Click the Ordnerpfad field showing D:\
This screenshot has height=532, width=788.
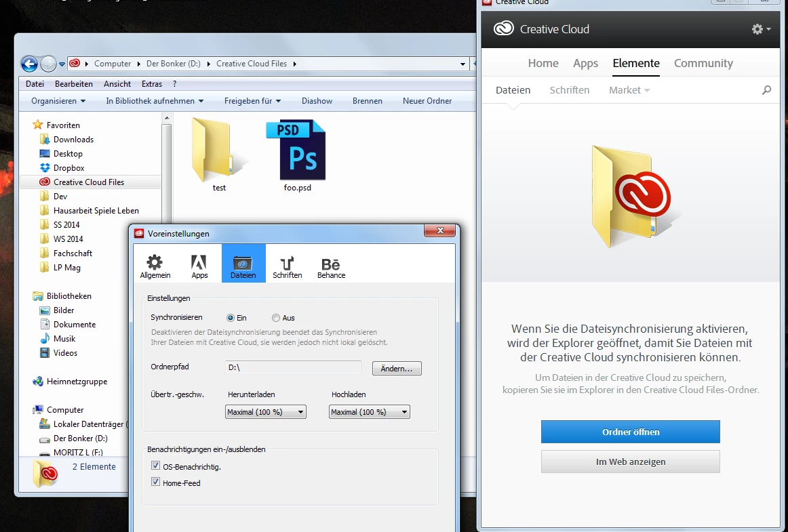(x=293, y=367)
